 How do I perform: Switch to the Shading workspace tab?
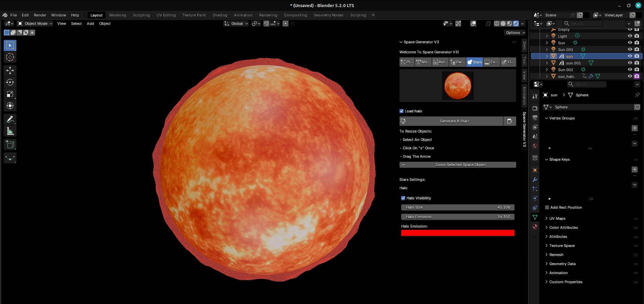click(x=220, y=15)
